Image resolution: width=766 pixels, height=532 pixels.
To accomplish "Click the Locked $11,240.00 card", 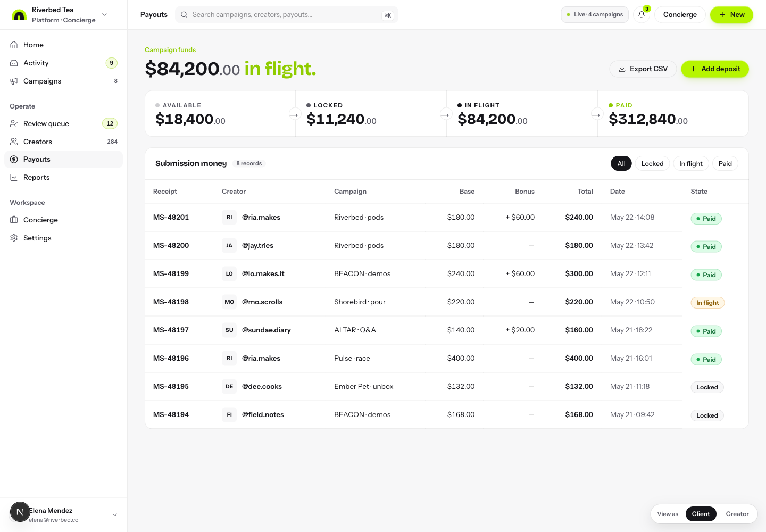I will coord(371,113).
